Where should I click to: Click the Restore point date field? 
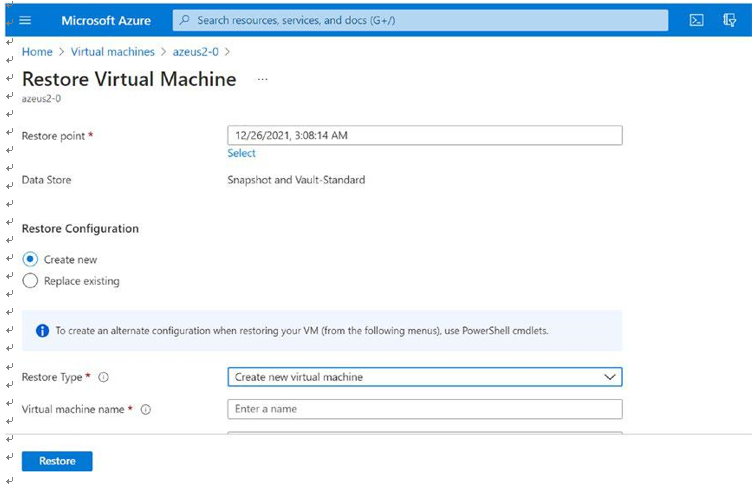[425, 136]
